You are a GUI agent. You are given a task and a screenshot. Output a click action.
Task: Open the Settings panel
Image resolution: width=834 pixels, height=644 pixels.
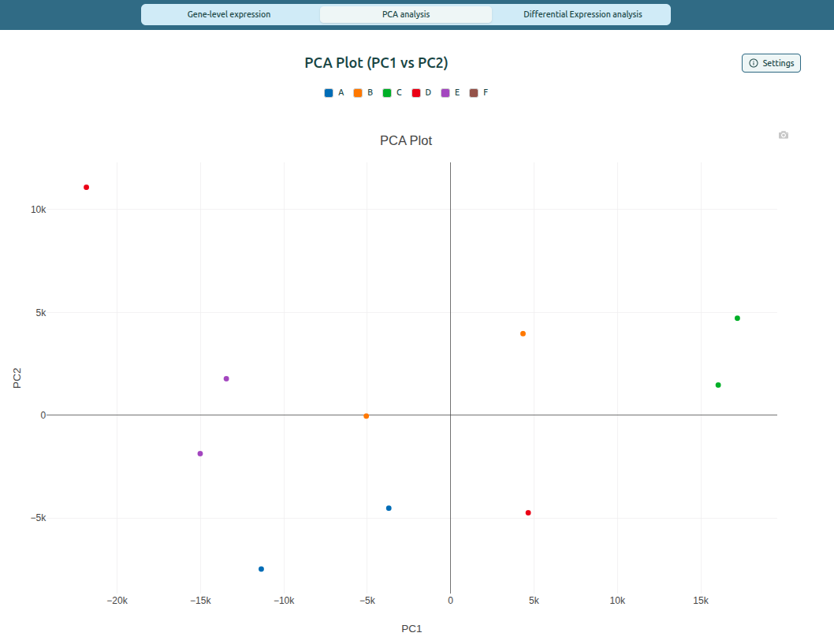click(x=771, y=63)
